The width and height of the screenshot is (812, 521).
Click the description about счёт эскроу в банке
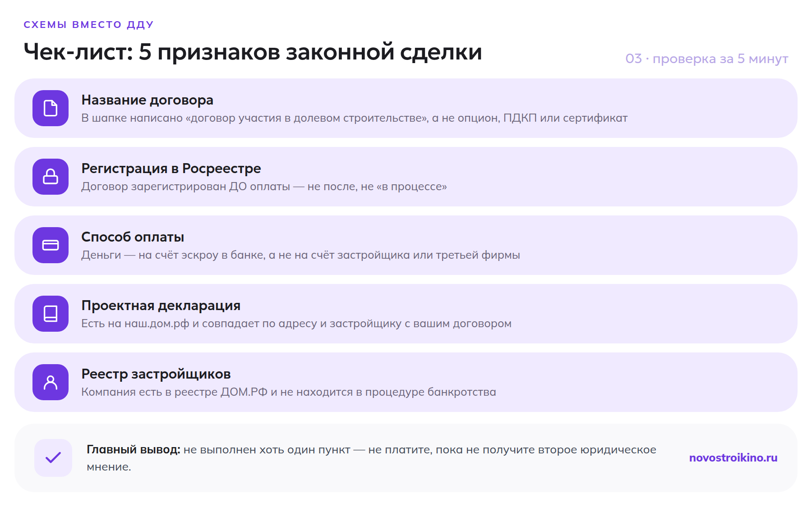click(x=300, y=255)
